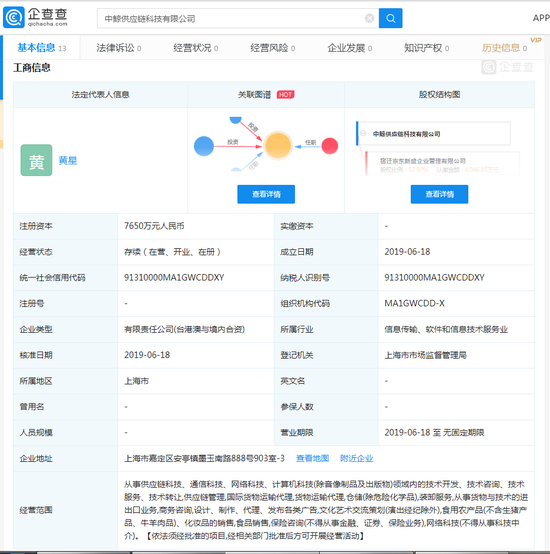
Task: Run search with magnifier button
Action: click(390, 18)
